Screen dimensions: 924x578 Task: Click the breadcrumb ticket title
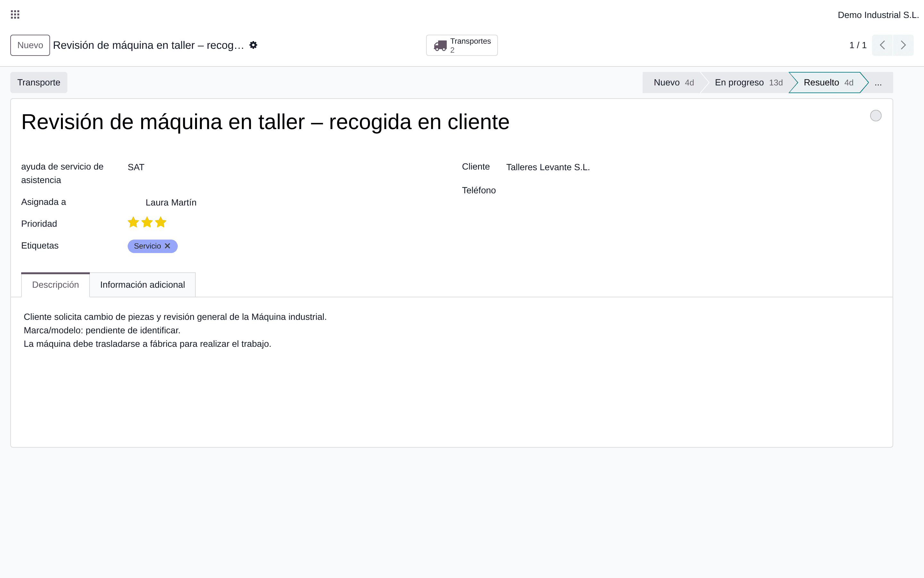(x=149, y=45)
